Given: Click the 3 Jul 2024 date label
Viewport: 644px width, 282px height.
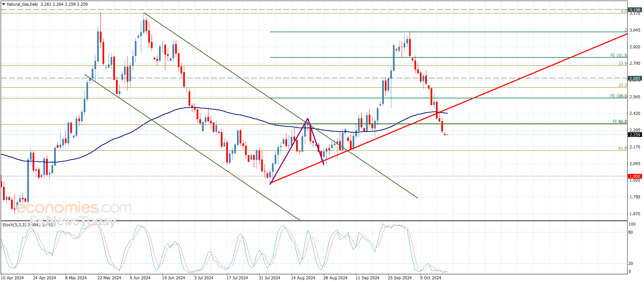Looking at the screenshot, I should (204, 278).
